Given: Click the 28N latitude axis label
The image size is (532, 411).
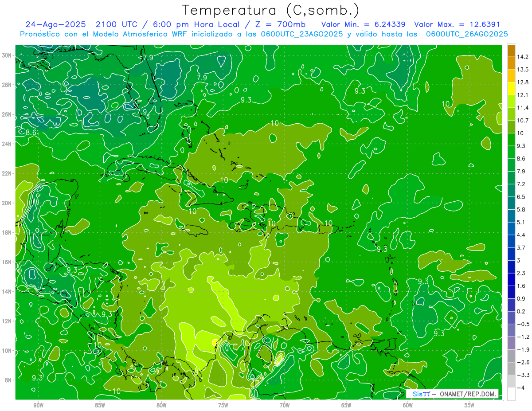Looking at the screenshot, I should pos(8,85).
